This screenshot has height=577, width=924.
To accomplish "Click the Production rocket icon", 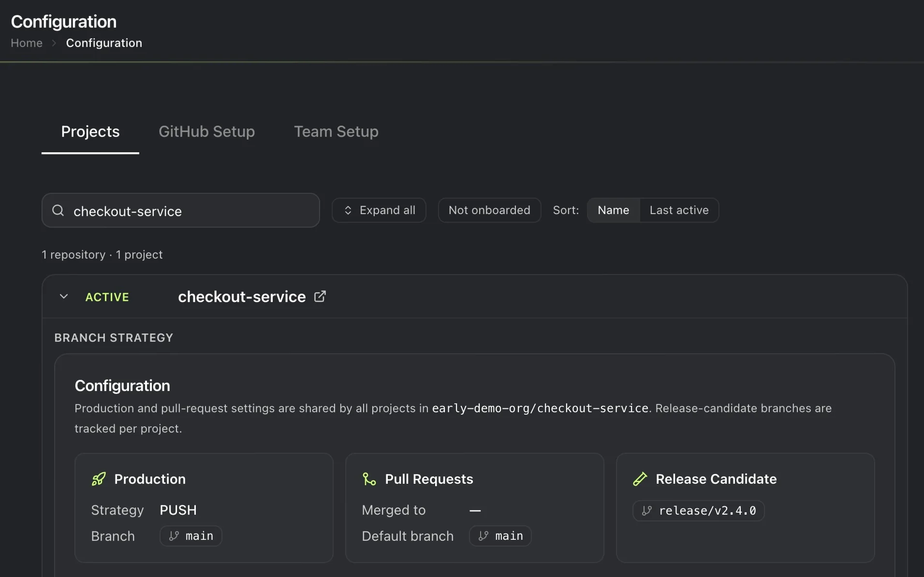I will tap(99, 479).
